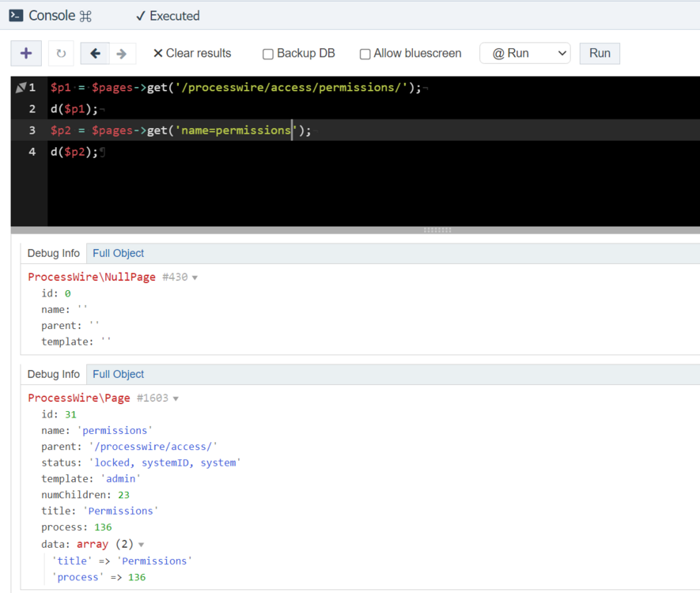Viewport: 700px width, 593px height.
Task: Click the plus add snippet icon
Action: [26, 53]
